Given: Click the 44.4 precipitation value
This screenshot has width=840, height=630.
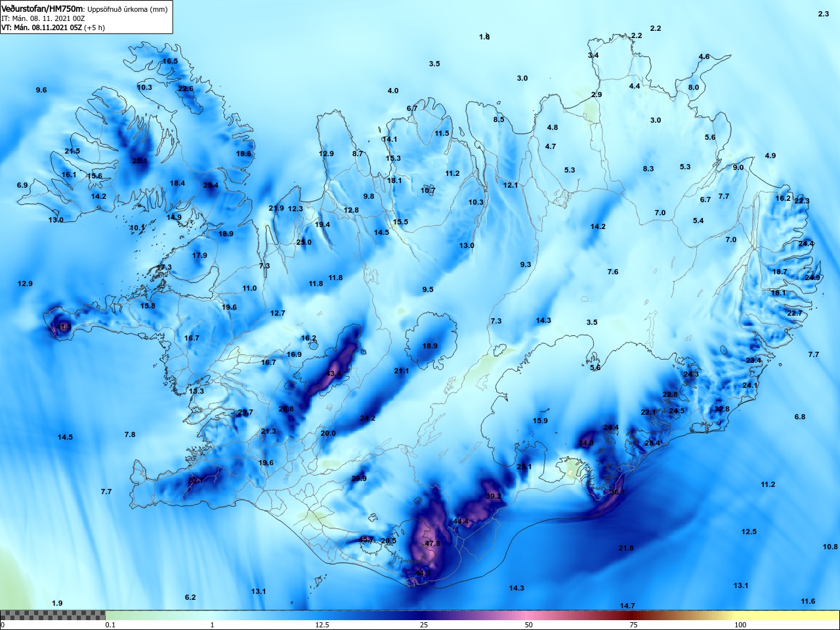Looking at the screenshot, I should click(461, 522).
